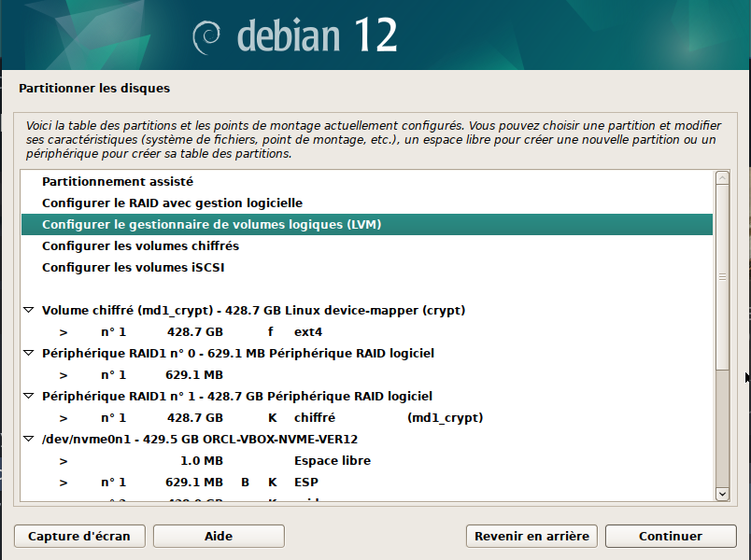Image resolution: width=751 pixels, height=560 pixels.
Task: Select Périphérique RAID1 n° 0 device row
Action: 367,353
